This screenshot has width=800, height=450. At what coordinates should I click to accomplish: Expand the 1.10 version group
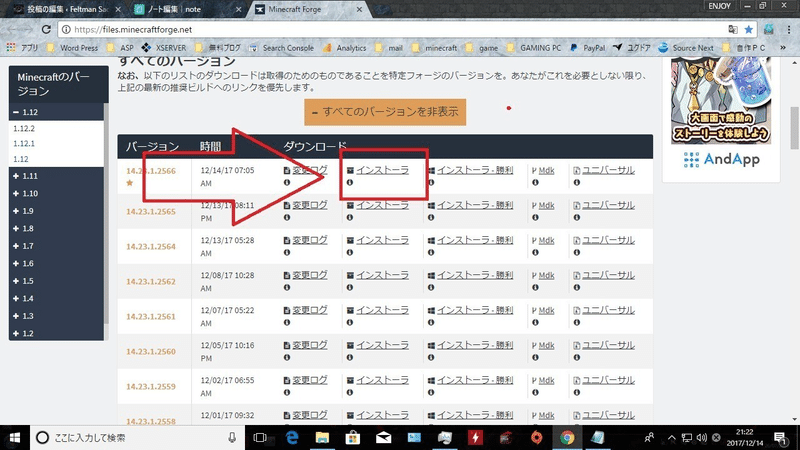56,193
